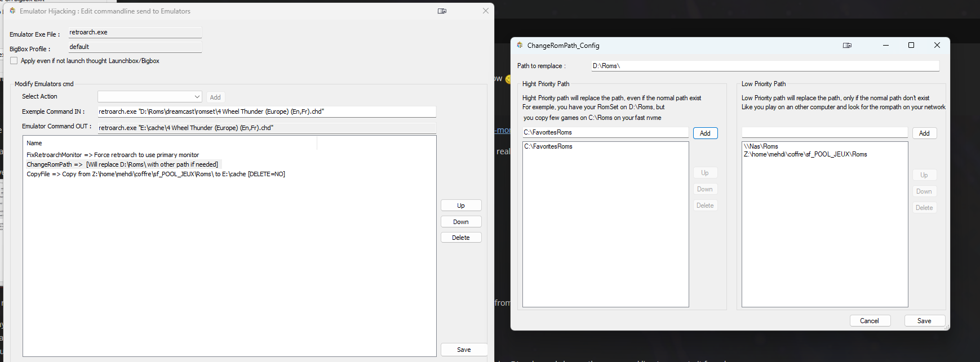Click the Path to remplace field
The width and height of the screenshot is (980, 362).
click(765, 66)
